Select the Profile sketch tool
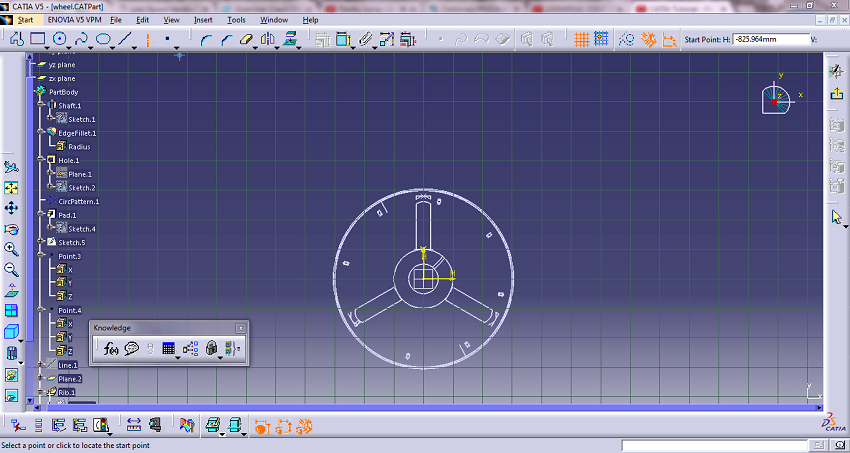Viewport: 850px width, 453px height. point(17,39)
